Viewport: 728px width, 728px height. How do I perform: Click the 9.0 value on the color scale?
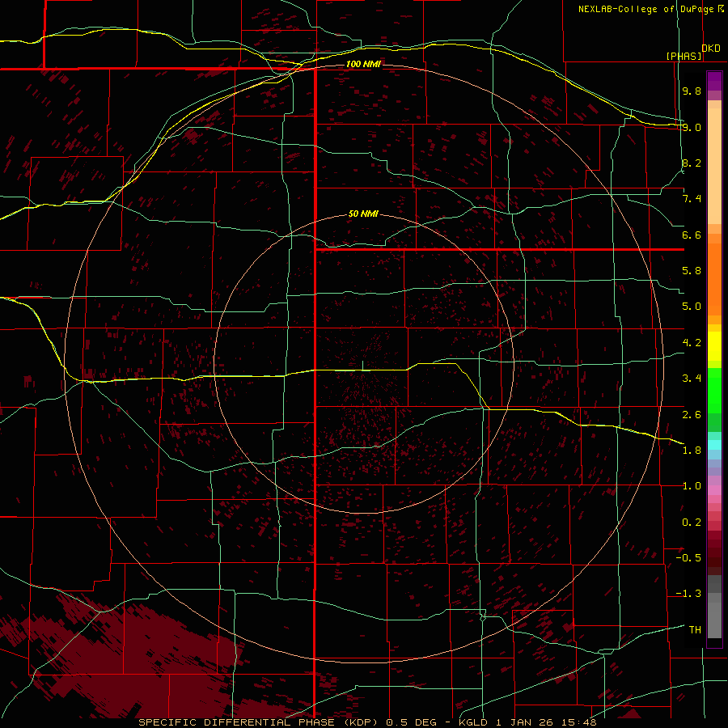[x=692, y=127]
